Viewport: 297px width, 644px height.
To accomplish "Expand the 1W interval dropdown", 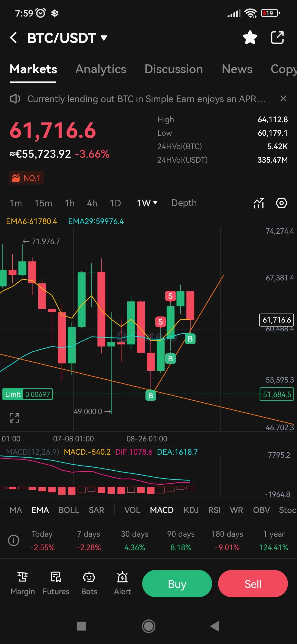I will pyautogui.click(x=147, y=203).
